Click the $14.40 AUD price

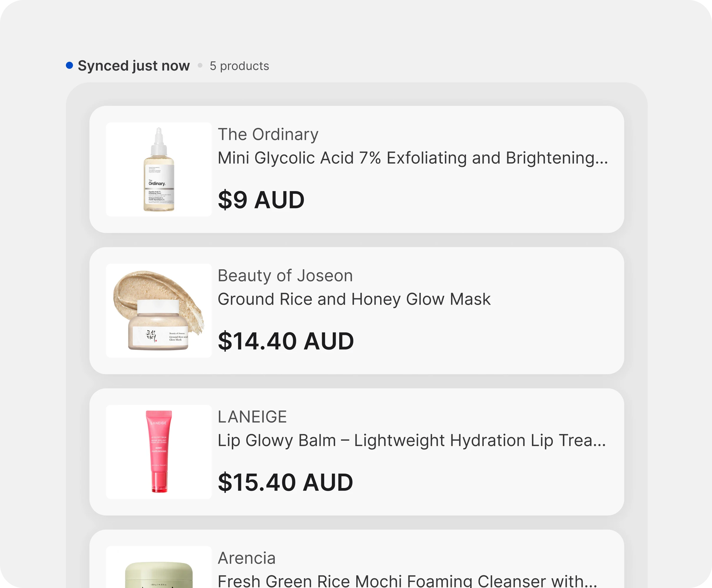tap(286, 341)
